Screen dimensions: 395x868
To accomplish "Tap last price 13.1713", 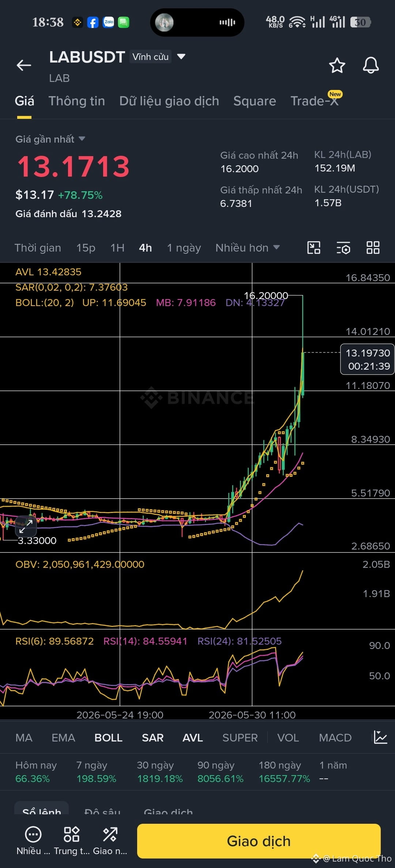I will click(x=74, y=167).
